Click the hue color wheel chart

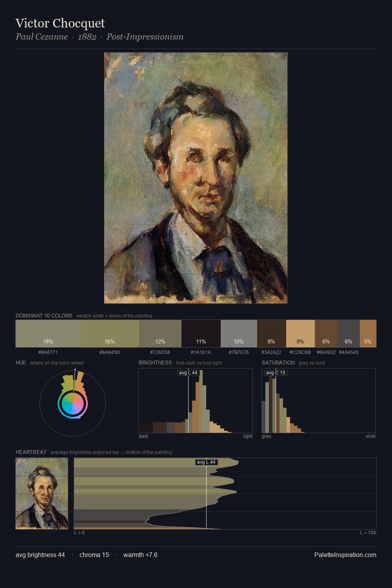73,403
